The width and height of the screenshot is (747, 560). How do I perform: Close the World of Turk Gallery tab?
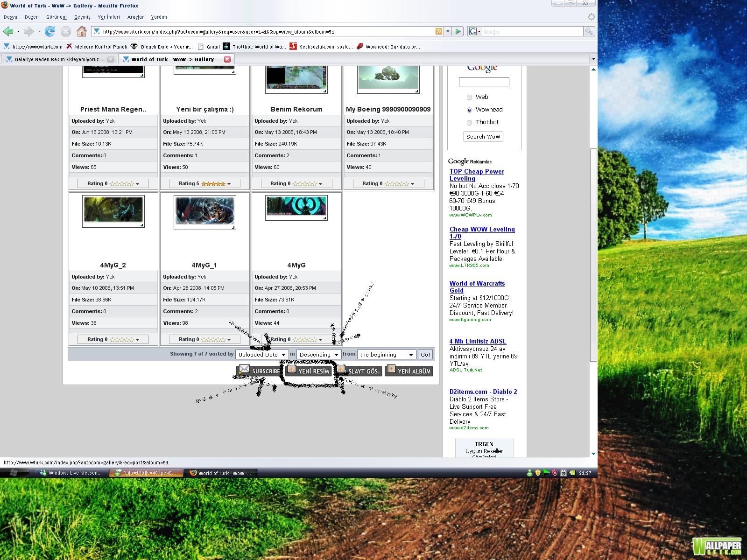227,59
